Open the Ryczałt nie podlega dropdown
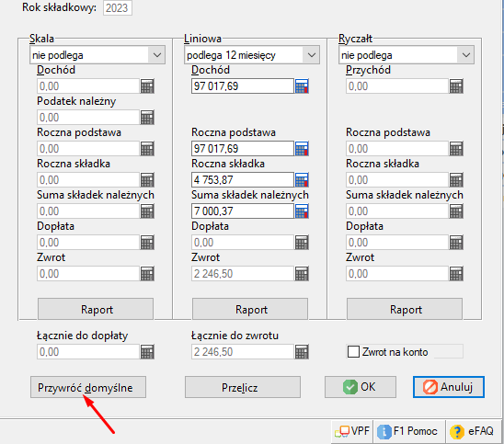The width and height of the screenshot is (504, 444). point(407,55)
